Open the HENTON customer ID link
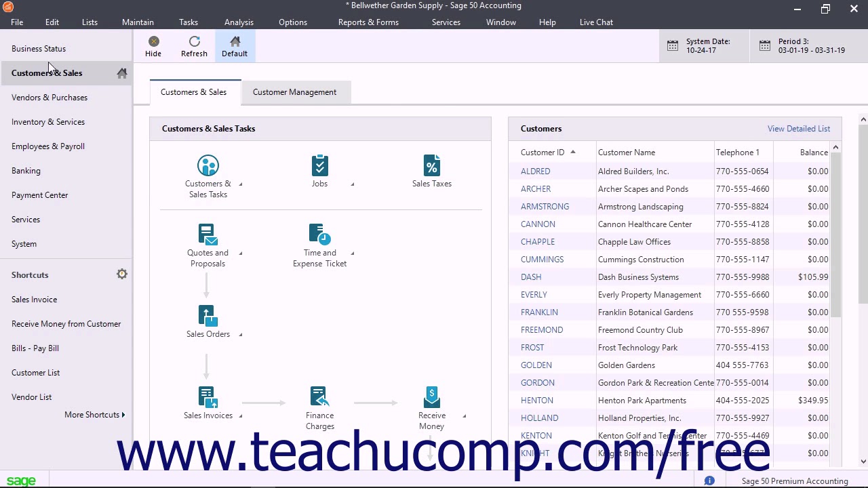 [x=537, y=401]
